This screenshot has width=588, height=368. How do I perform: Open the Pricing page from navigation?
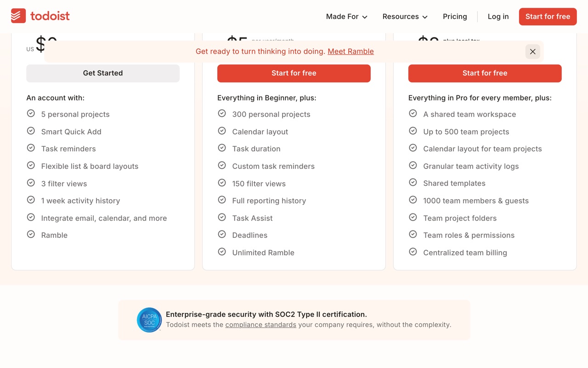455,17
